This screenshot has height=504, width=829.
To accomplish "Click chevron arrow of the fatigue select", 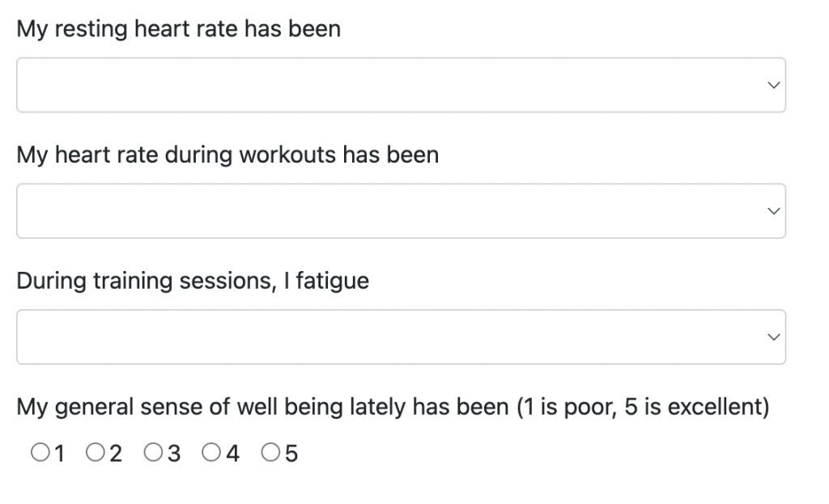I will tap(773, 337).
